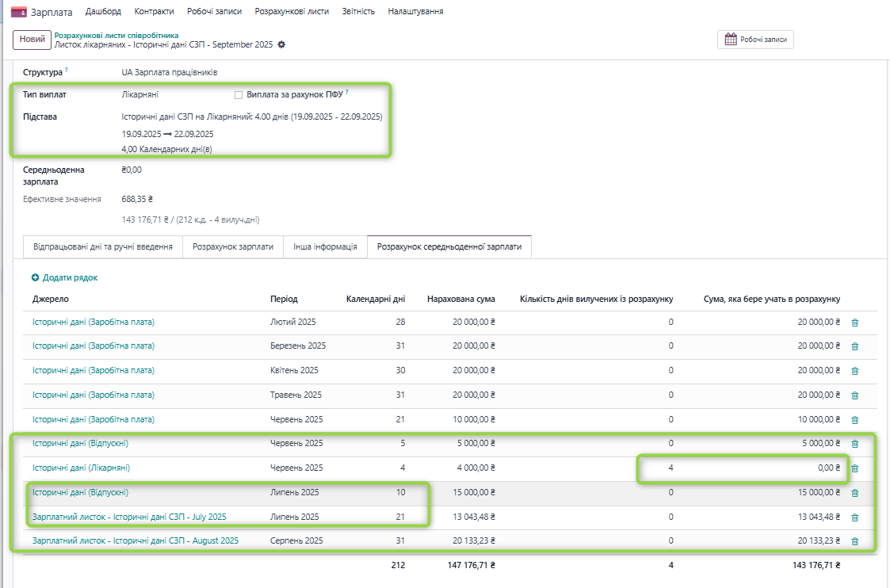Open the gear actions menu icon
The width and height of the screenshot is (890, 588).
coord(281,45)
